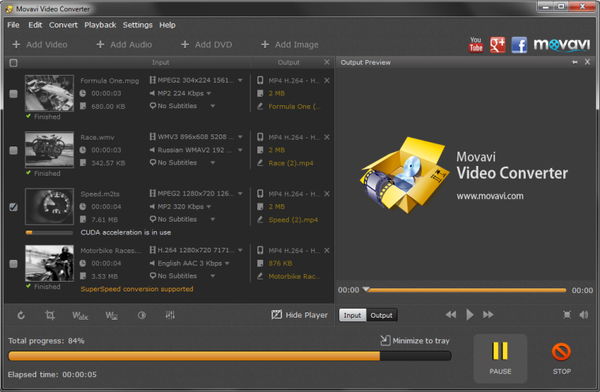The height and width of the screenshot is (392, 600).
Task: Close the Output Preview panel
Action: tap(587, 62)
